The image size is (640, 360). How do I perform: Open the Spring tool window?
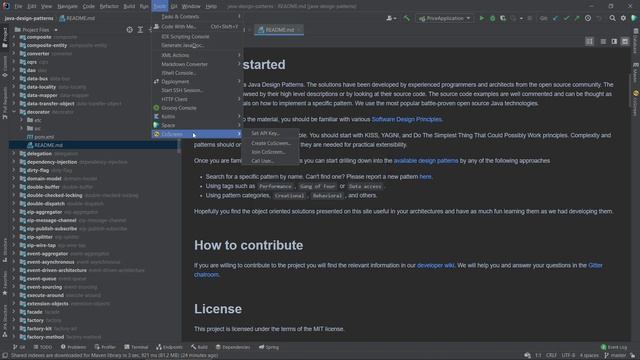(269, 347)
